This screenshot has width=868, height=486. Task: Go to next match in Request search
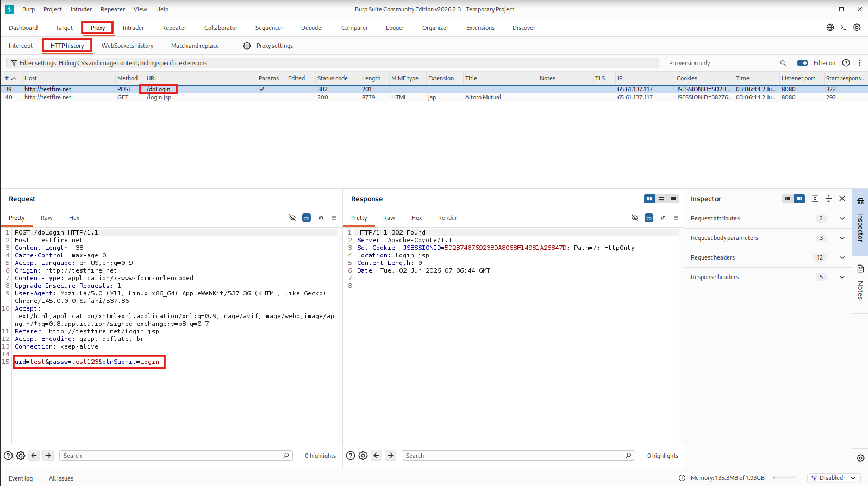coord(48,456)
